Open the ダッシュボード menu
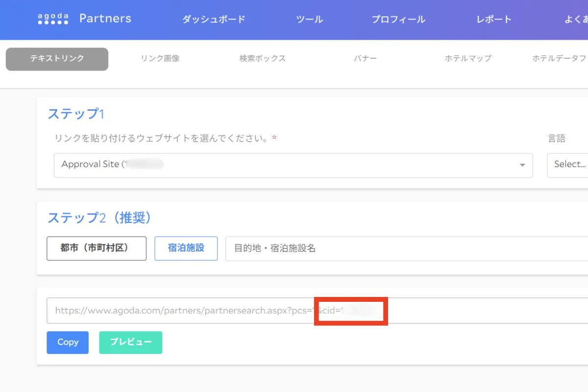Image resolution: width=588 pixels, height=392 pixels. [x=213, y=20]
